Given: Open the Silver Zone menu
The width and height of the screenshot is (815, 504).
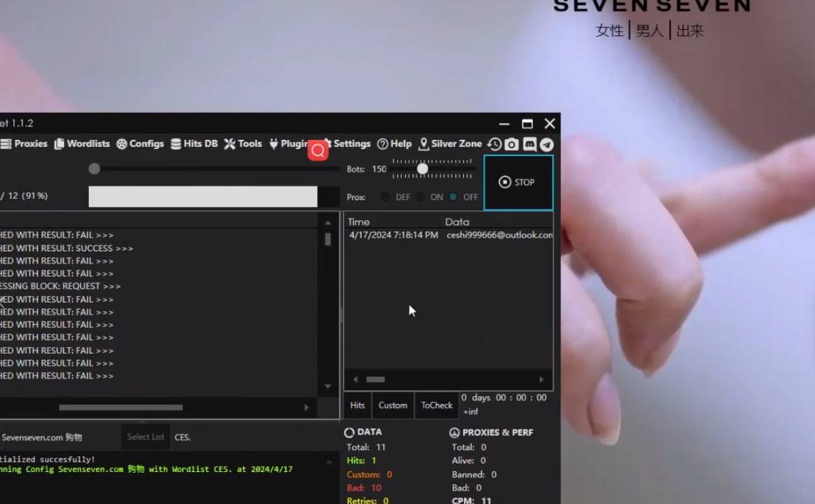Looking at the screenshot, I should tap(450, 144).
